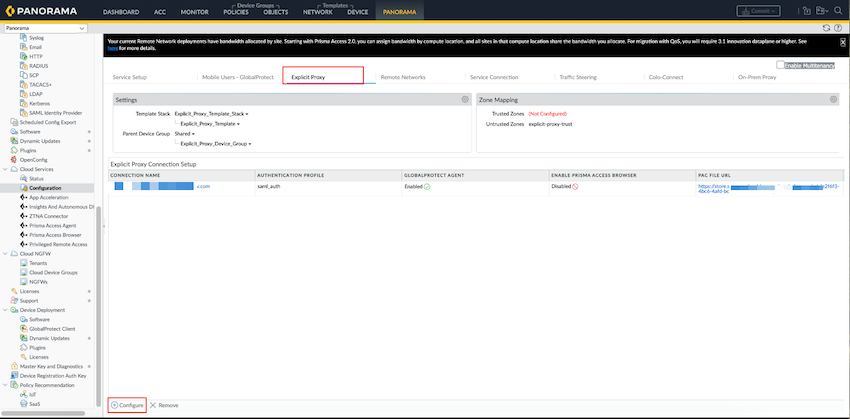Select SAML Identity Provider in sidebar
Screen dimensions: 850x419
(56, 112)
